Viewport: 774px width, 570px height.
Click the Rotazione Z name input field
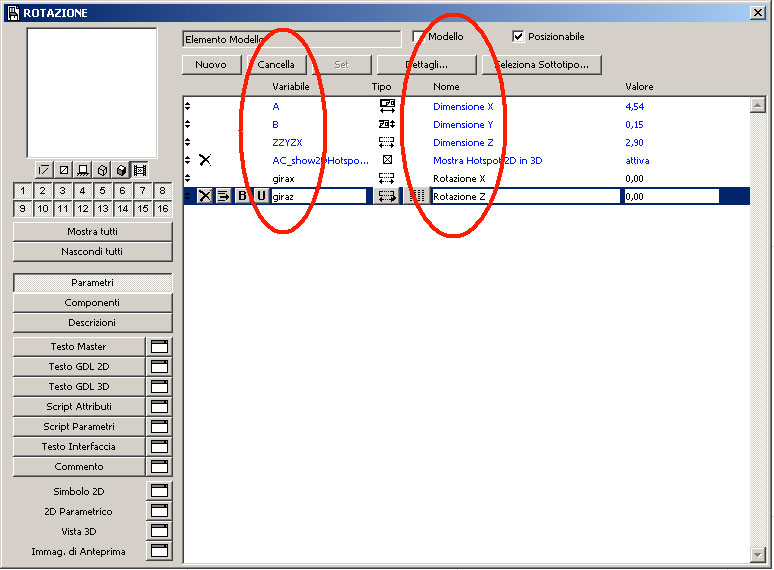[x=525, y=197]
